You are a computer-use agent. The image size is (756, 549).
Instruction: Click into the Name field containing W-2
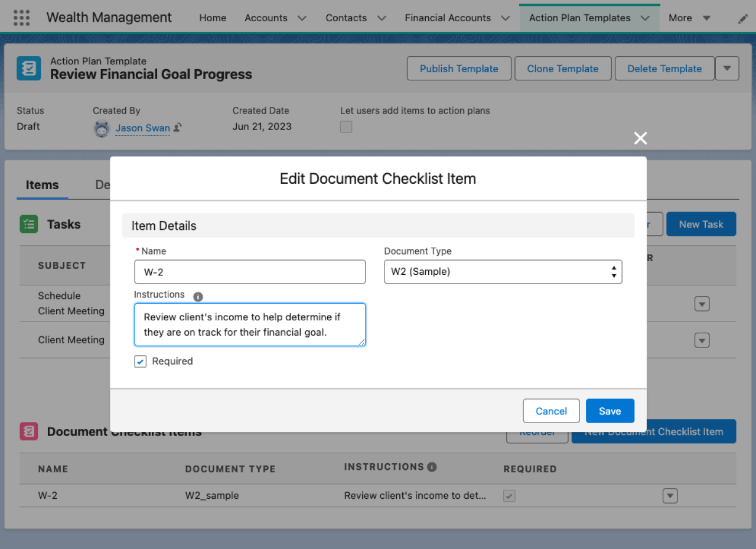[x=250, y=272]
